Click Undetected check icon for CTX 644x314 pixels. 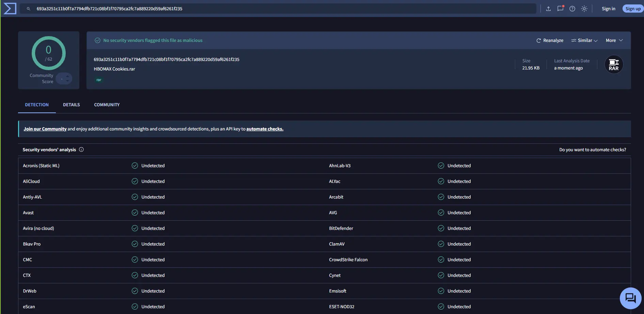(x=135, y=276)
